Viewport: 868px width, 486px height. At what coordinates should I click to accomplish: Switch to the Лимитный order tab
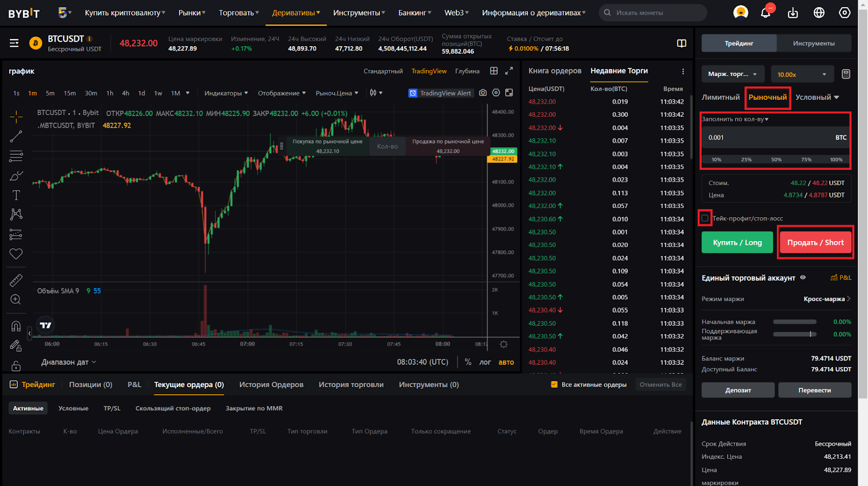720,97
